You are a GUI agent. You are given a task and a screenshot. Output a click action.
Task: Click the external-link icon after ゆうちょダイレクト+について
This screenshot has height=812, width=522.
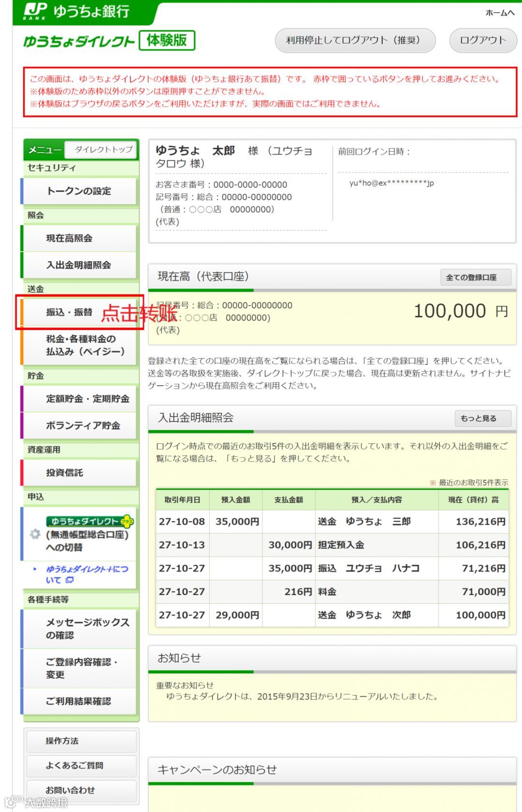pos(70,580)
